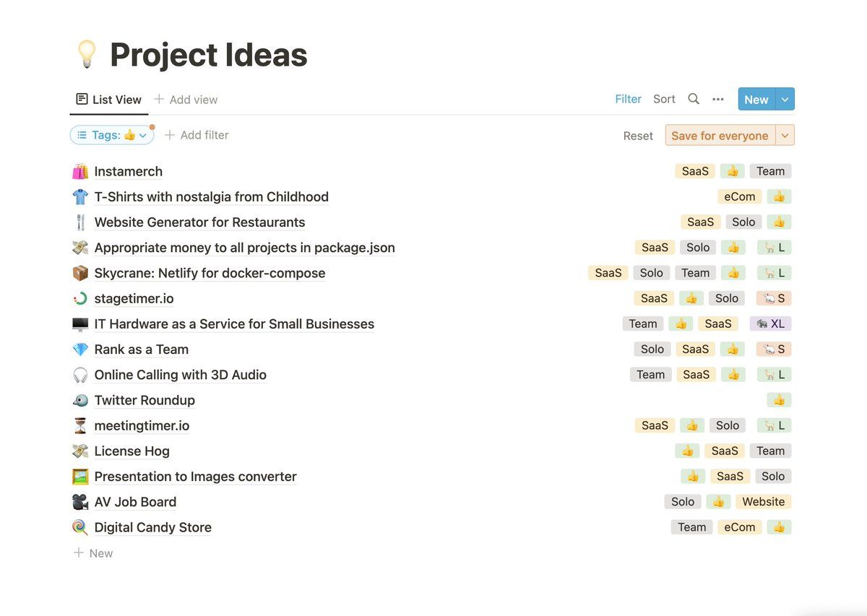The height and width of the screenshot is (616, 867).
Task: Click the Filter button
Action: click(x=628, y=99)
